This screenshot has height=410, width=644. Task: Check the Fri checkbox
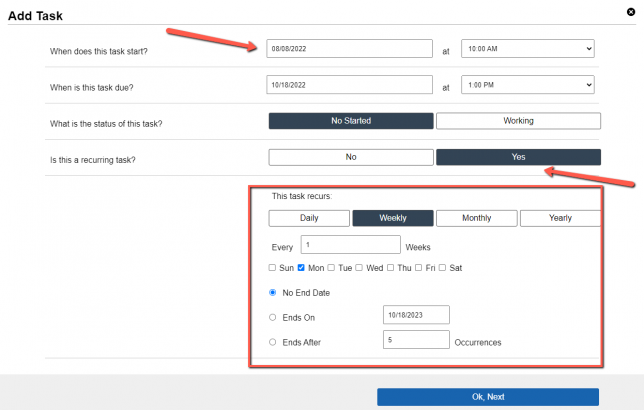click(x=419, y=267)
